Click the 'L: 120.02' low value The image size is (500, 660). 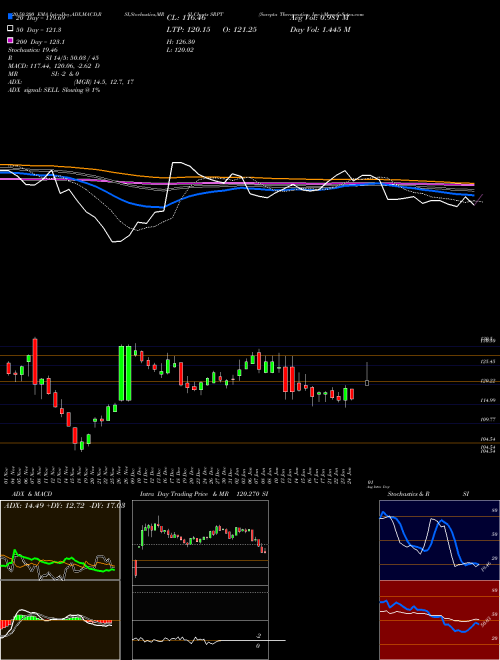point(181,50)
